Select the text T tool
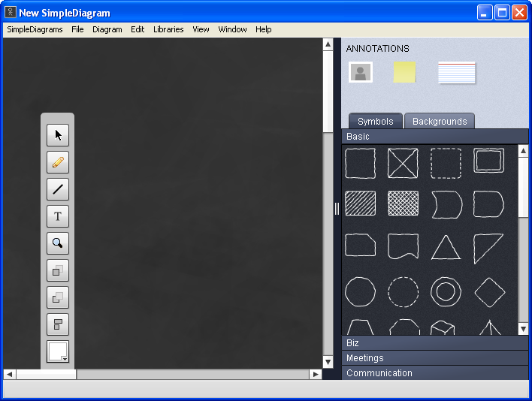The image size is (532, 401). [x=58, y=216]
